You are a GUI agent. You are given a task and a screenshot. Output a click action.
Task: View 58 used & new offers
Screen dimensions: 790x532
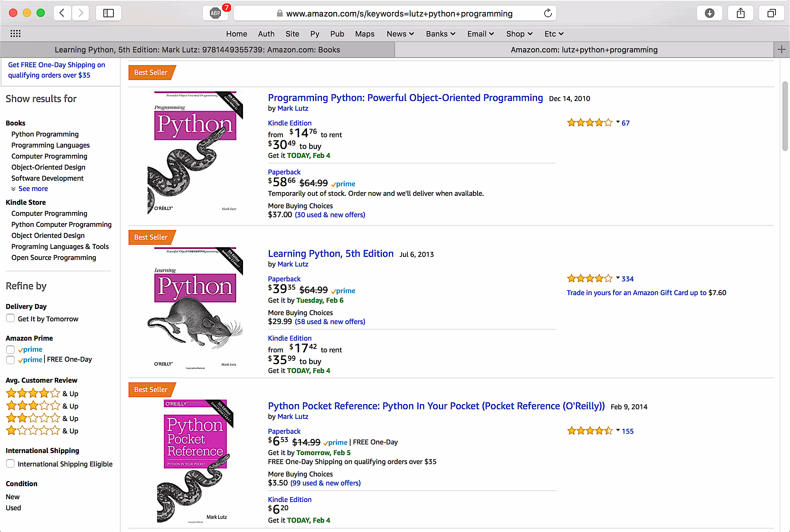pos(330,322)
